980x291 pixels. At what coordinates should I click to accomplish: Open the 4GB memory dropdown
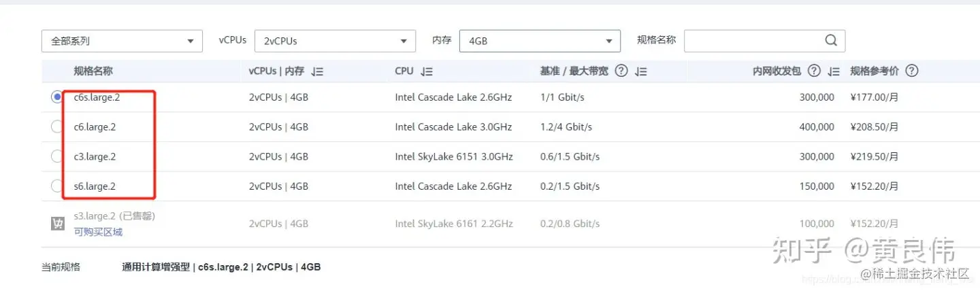pos(540,41)
